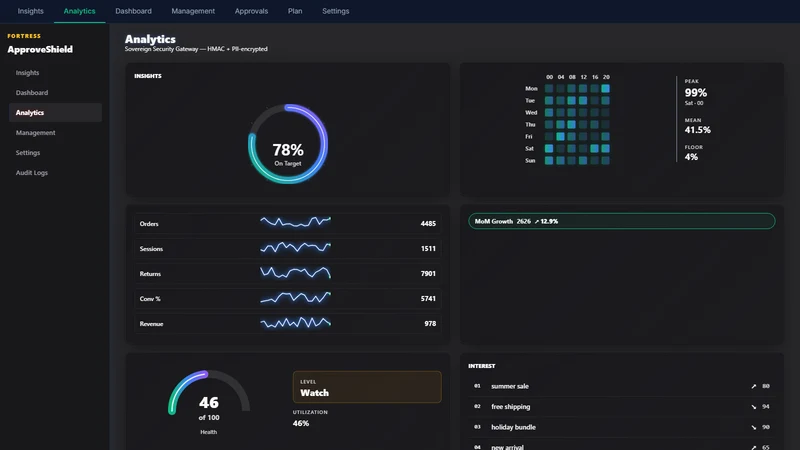This screenshot has width=800, height=450.
Task: Click the Insights card heading
Action: [x=148, y=76]
